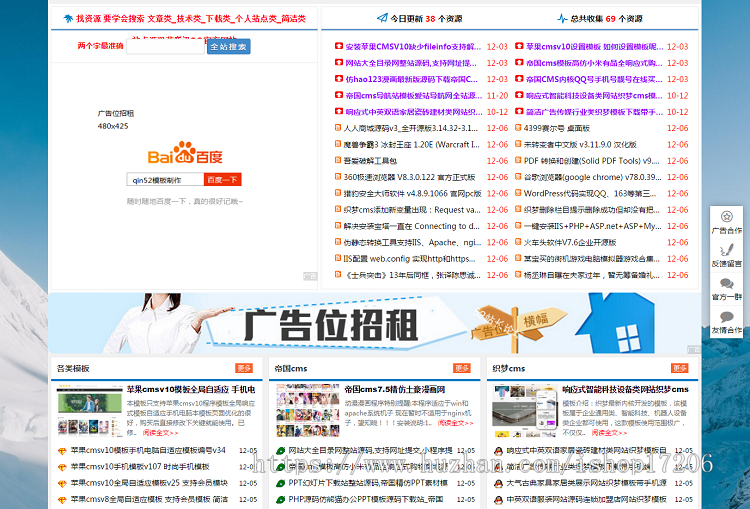The width and height of the screenshot is (750, 509).
Task: Click orange file icon beside 人人商城源码v3
Action: (338, 128)
